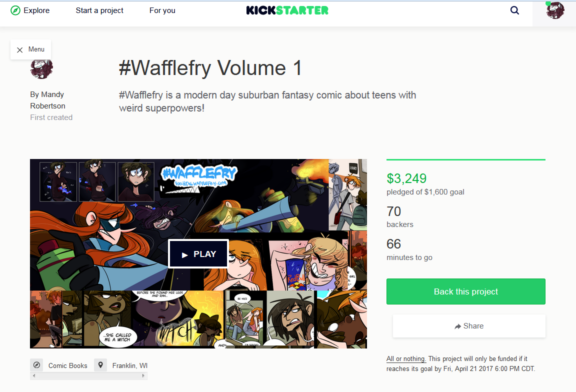Go to the Kickstarter home logo
Screen dimensions: 576x392
click(x=287, y=10)
